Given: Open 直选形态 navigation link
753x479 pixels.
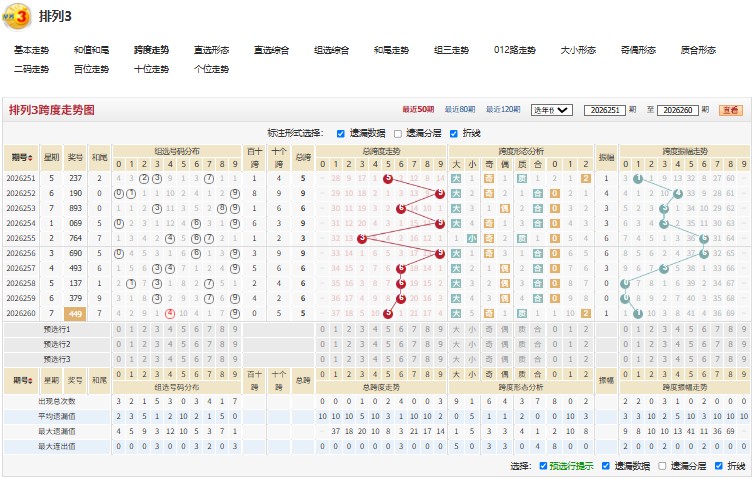Looking at the screenshot, I should [211, 50].
